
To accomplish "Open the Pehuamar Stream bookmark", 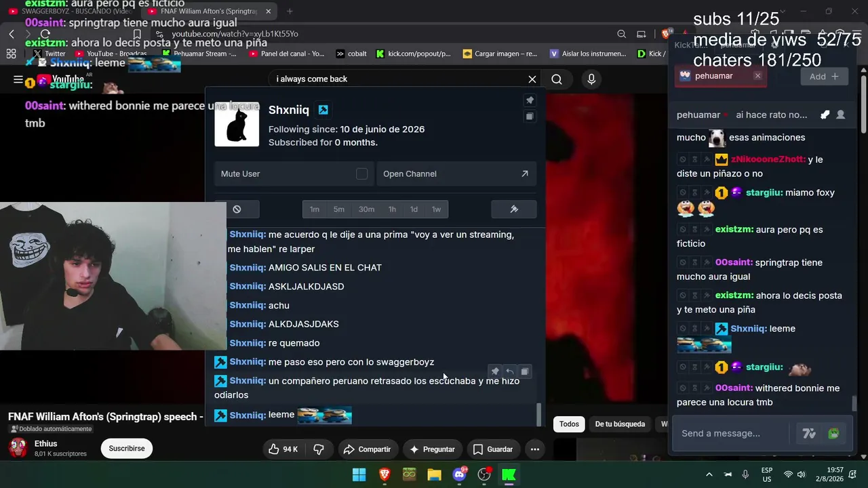I will tap(199, 54).
